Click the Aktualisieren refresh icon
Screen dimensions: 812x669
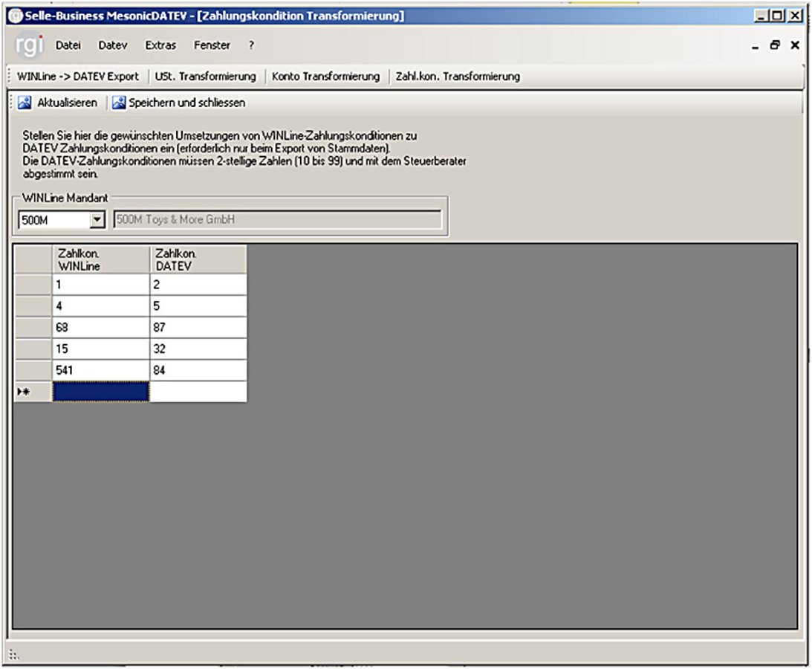(x=25, y=103)
